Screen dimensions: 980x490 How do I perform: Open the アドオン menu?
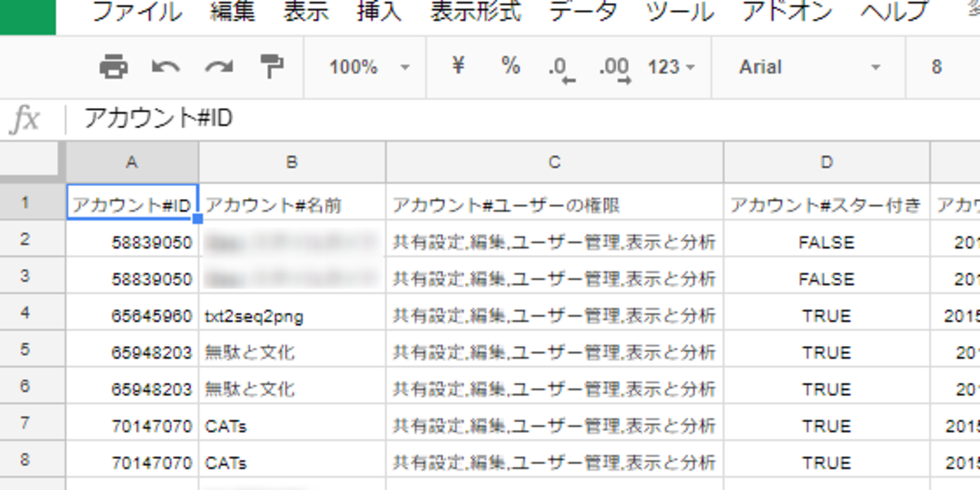pos(788,12)
